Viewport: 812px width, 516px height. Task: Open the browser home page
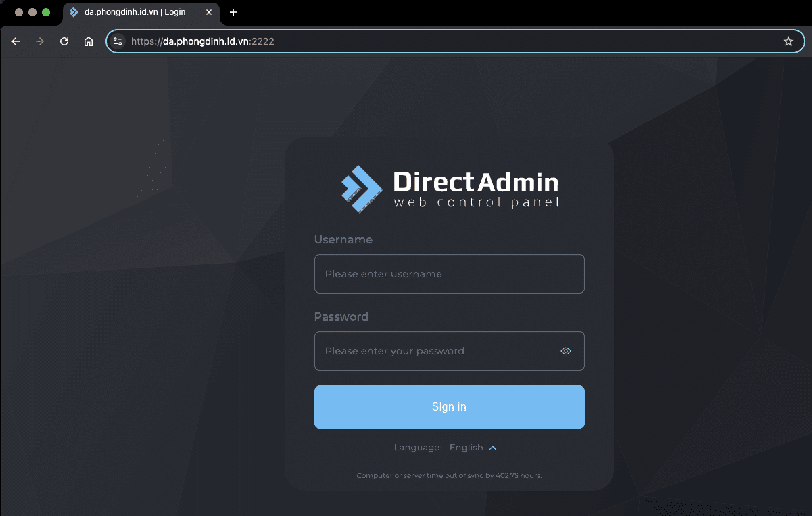coord(89,41)
